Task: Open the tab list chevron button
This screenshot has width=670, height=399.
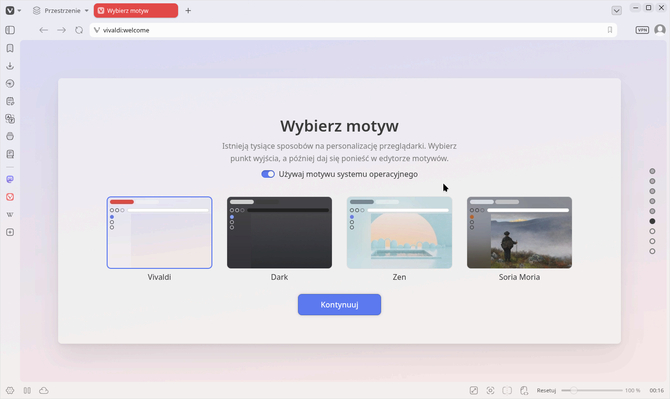Action: (x=616, y=11)
